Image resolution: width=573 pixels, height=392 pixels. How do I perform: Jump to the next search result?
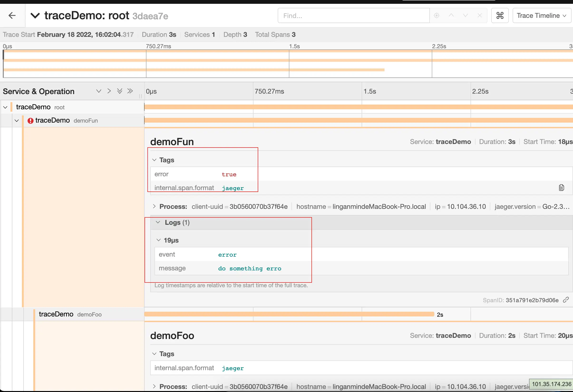(465, 15)
